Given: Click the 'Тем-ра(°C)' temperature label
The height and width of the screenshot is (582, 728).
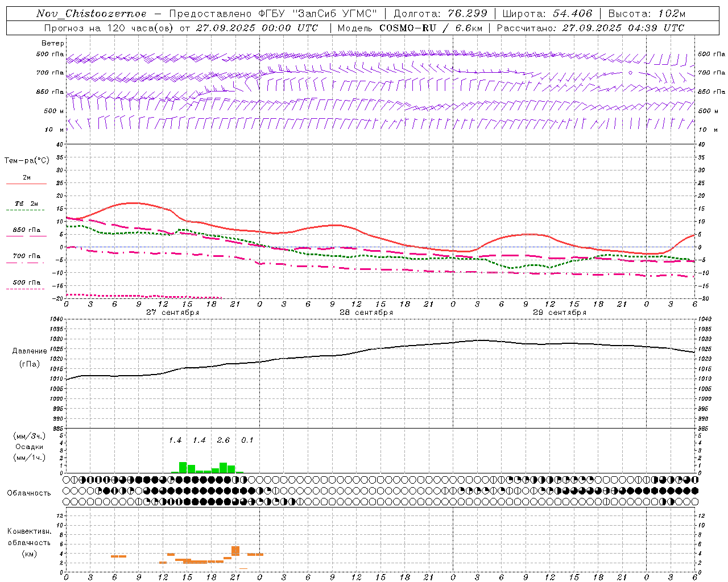Looking at the screenshot, I should 27,161.
